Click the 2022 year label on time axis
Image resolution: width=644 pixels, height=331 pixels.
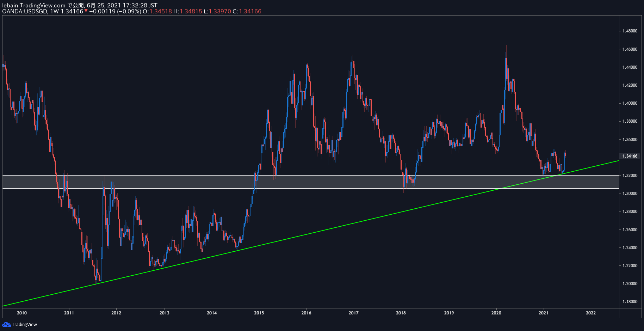click(591, 313)
